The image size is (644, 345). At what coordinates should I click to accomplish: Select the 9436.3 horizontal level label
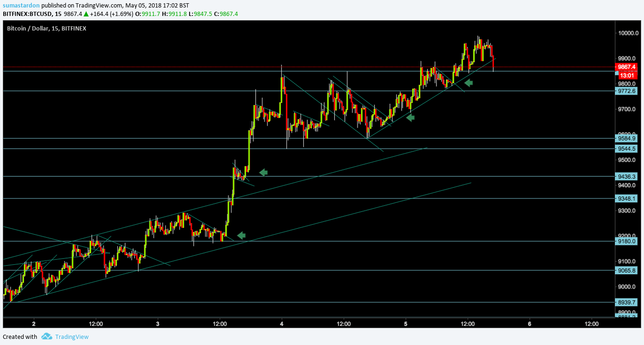coord(627,176)
